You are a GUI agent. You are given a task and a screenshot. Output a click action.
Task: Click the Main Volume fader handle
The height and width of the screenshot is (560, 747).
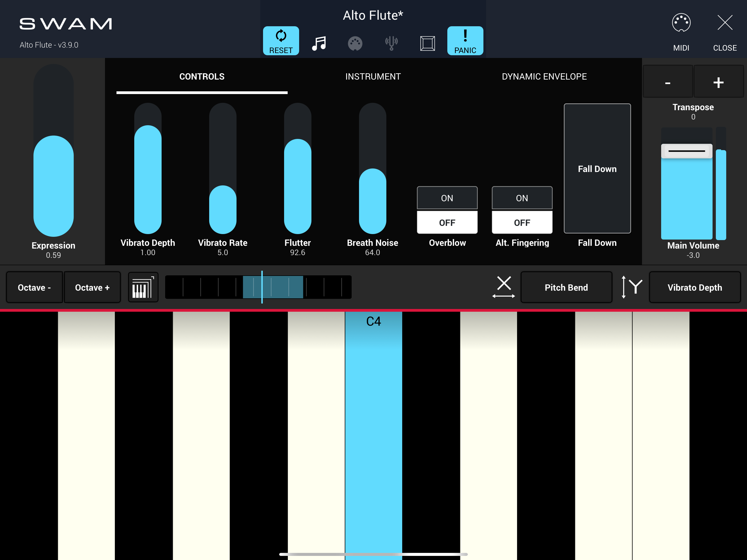(687, 151)
